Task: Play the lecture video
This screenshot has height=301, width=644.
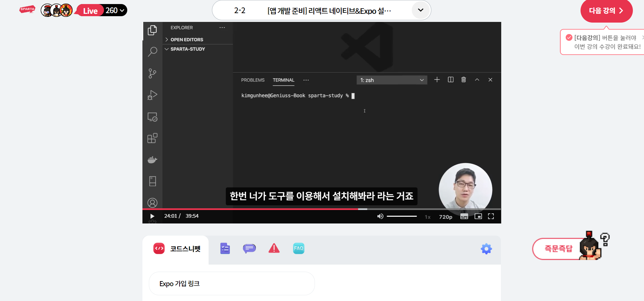Action: point(152,216)
